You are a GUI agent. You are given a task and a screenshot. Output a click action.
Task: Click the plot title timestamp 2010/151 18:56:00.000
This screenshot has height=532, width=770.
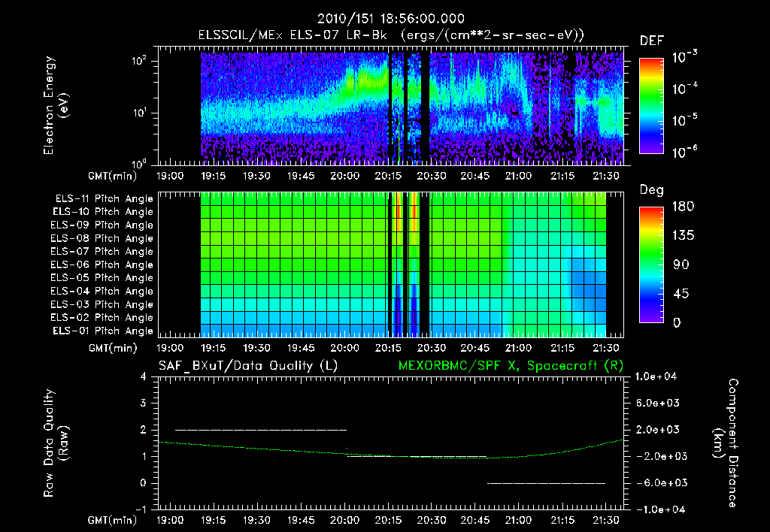click(391, 19)
